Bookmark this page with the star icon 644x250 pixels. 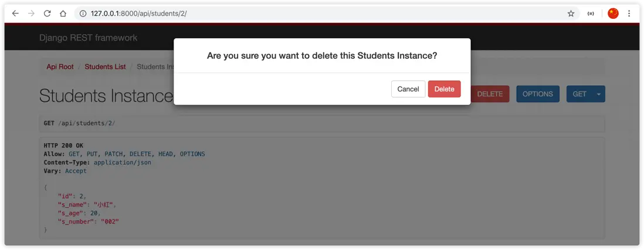pyautogui.click(x=571, y=13)
